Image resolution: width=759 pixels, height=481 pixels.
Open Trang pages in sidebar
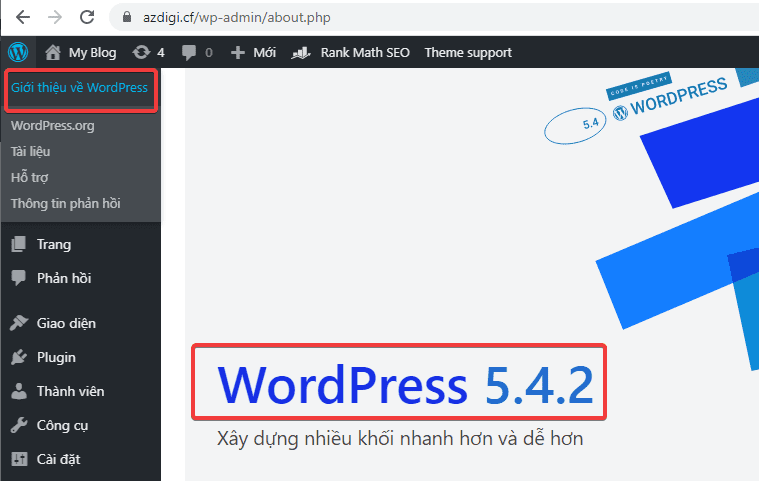click(x=53, y=244)
